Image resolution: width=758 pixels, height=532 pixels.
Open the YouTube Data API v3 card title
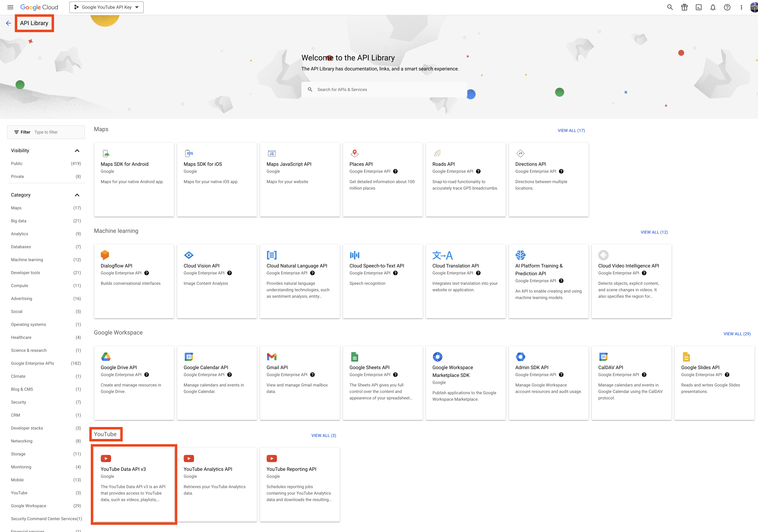(123, 469)
